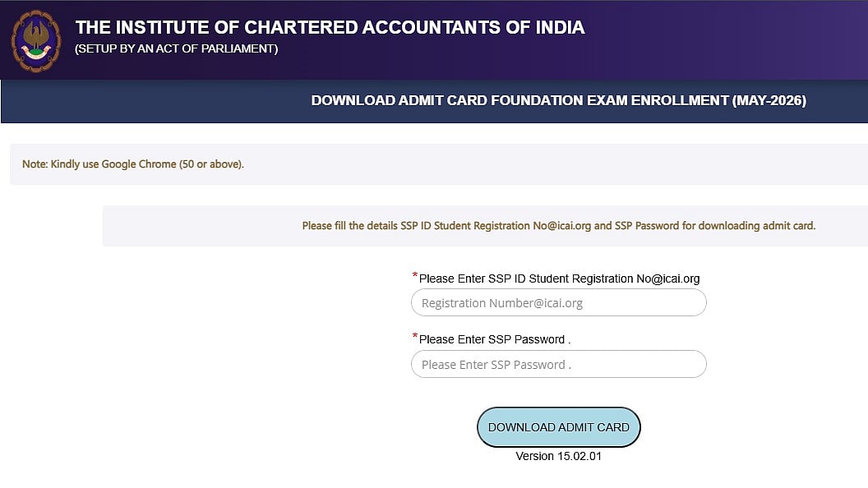The height and width of the screenshot is (488, 868).
Task: Click the ICAI emblem logo
Action: coord(35,40)
